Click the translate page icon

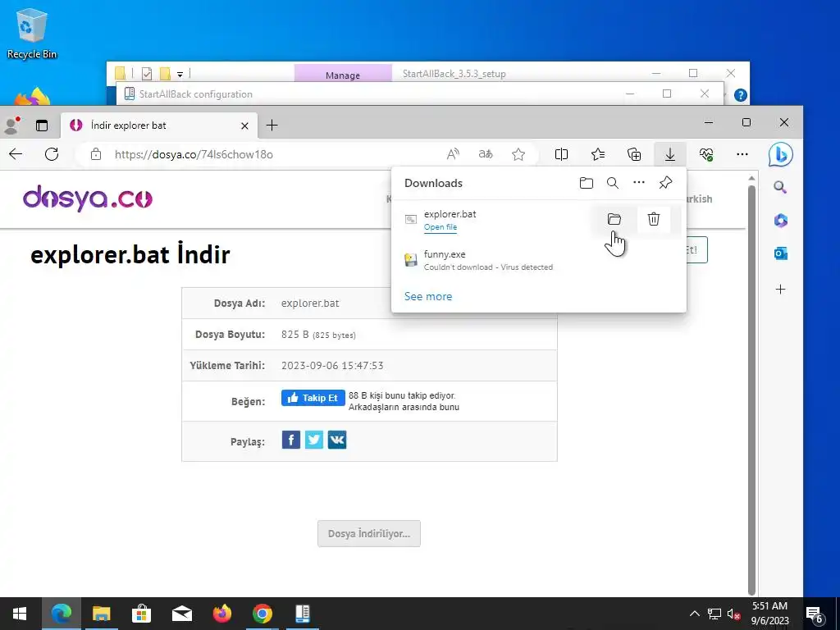(x=486, y=155)
